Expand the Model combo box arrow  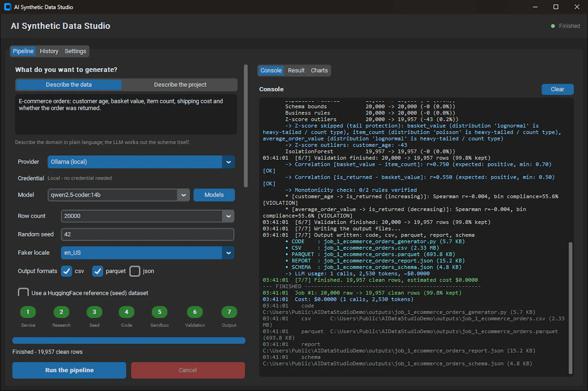(x=183, y=195)
